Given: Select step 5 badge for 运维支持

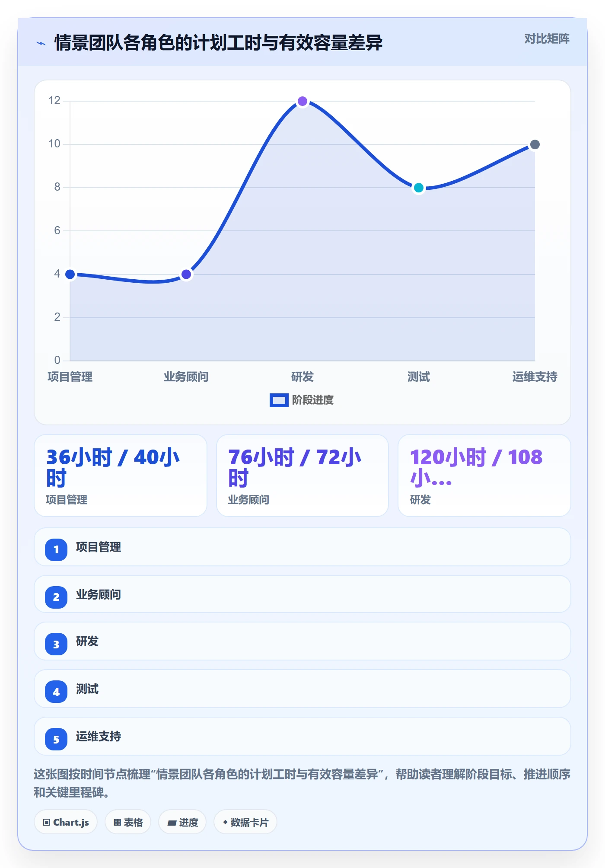Looking at the screenshot, I should point(56,740).
